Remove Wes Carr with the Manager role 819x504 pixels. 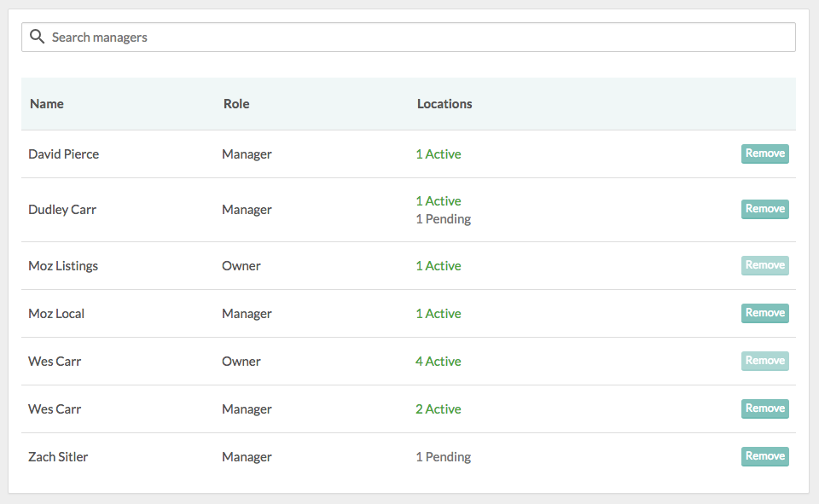(x=764, y=408)
